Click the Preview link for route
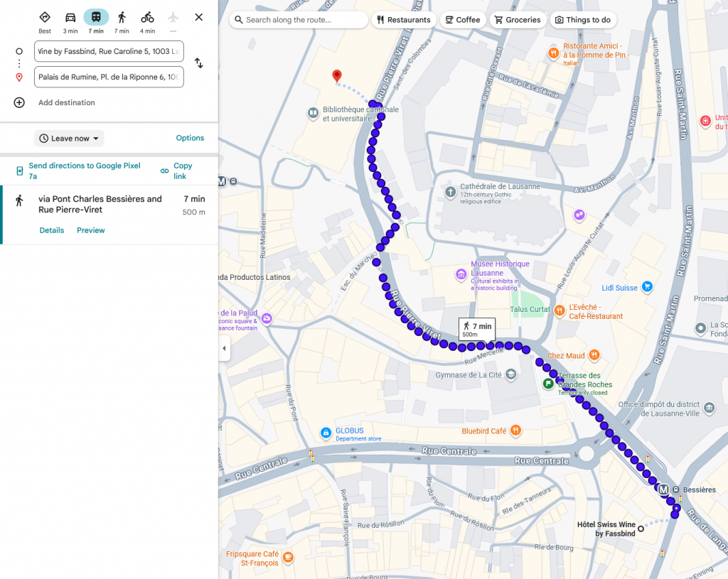The height and width of the screenshot is (579, 728). tap(91, 230)
